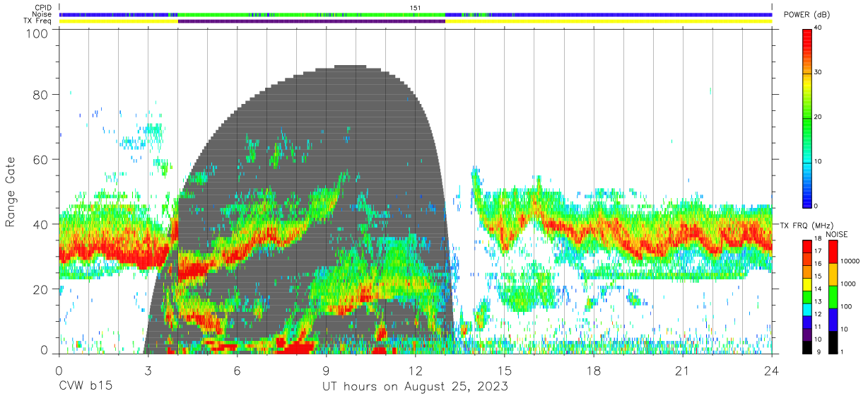Click the 60 tick on Range Gate axis

point(40,160)
